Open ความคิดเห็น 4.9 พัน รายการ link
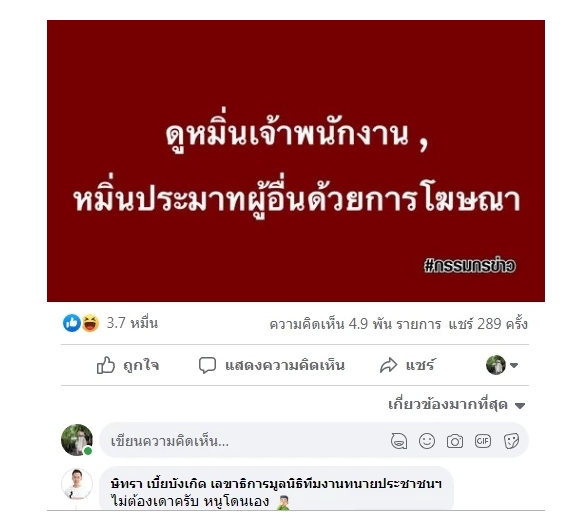The width and height of the screenshot is (588, 525). [355, 324]
